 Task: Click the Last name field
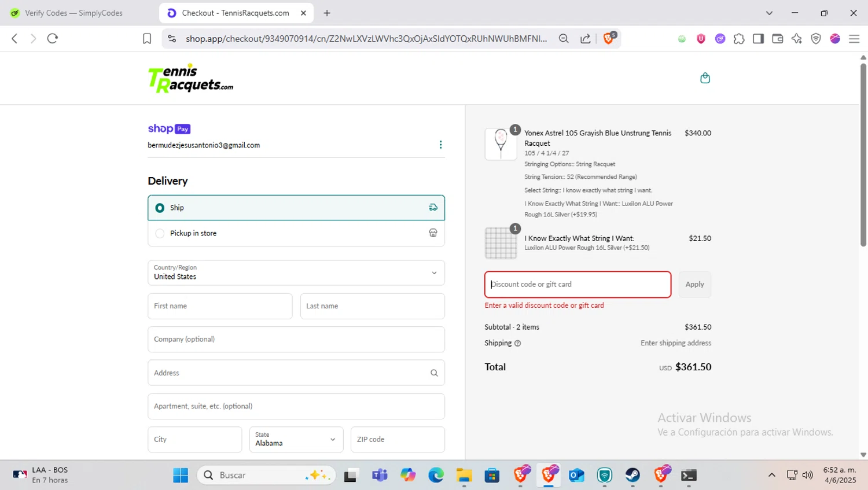click(373, 306)
